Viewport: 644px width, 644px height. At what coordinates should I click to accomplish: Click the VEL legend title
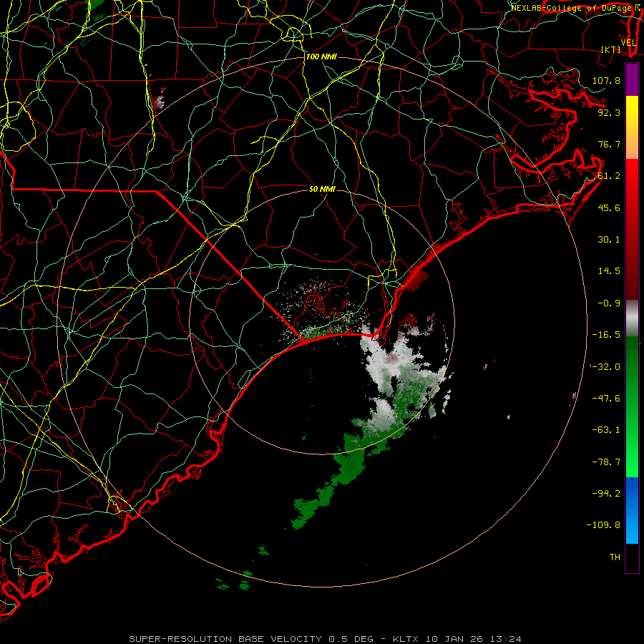coord(628,43)
